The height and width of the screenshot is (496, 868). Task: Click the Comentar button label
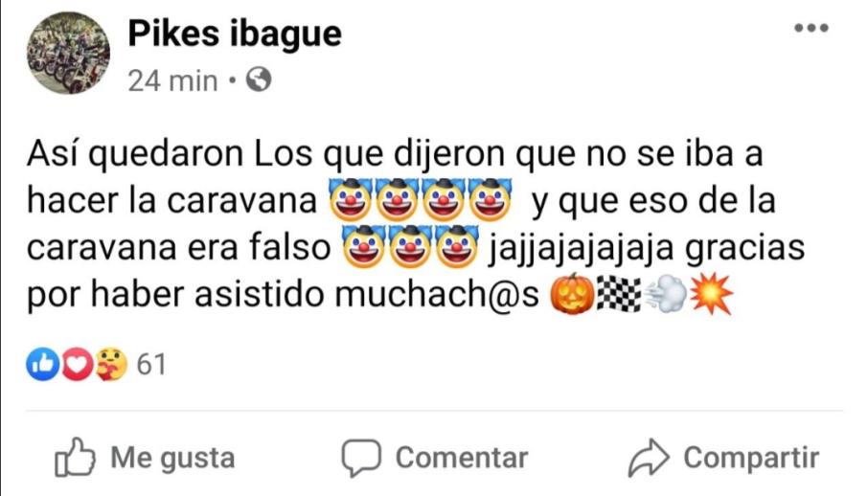pos(462,458)
